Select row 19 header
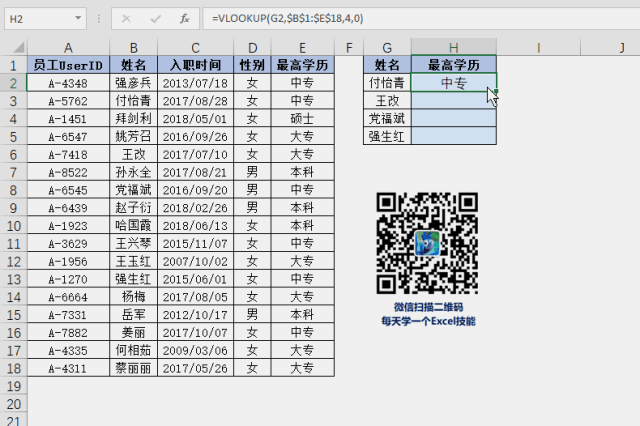 (13, 386)
